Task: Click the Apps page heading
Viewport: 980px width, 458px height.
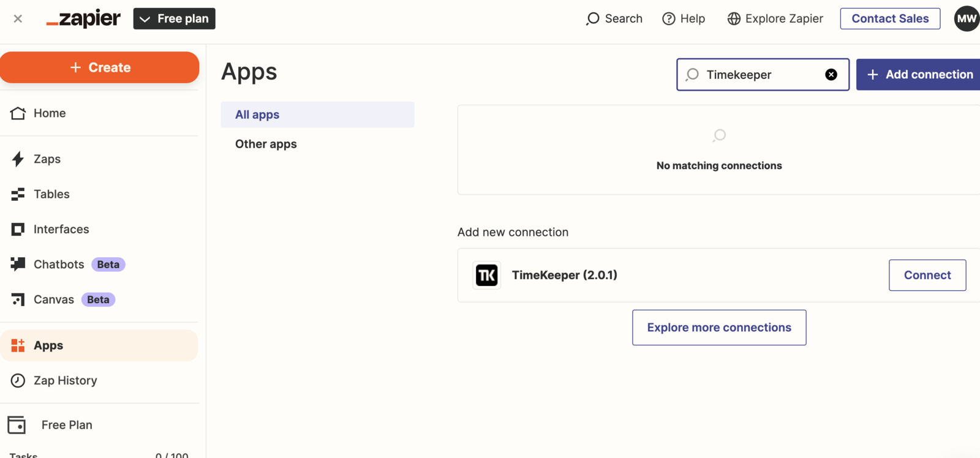Action: point(249,72)
